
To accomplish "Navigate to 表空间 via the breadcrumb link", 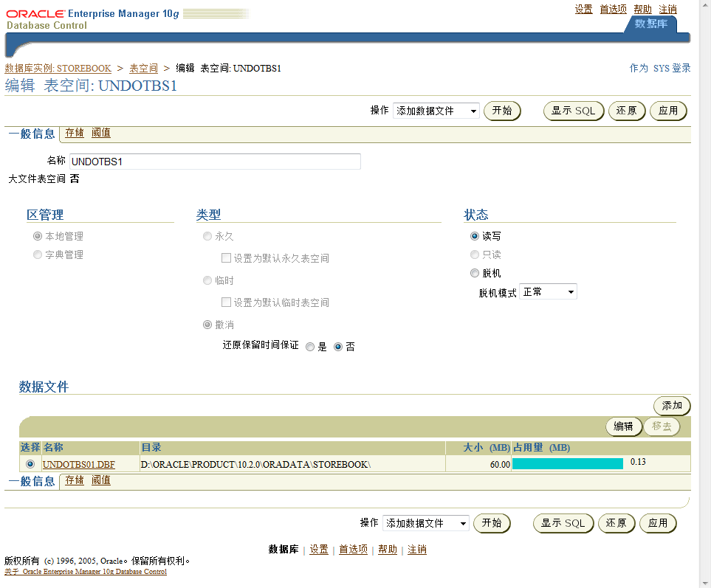I will point(142,68).
